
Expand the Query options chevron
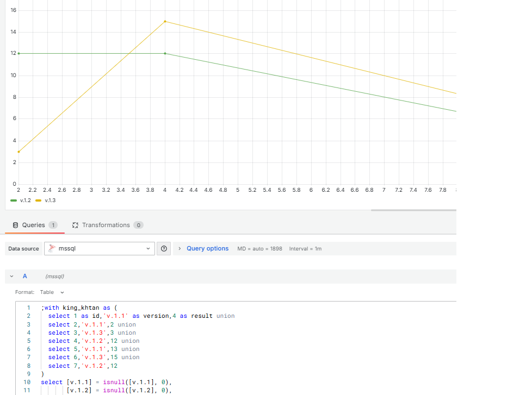click(180, 249)
